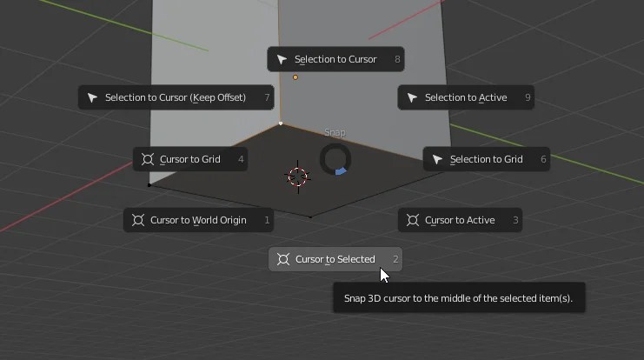Click the crosshair icon on Cursor to Active

pos(412,220)
